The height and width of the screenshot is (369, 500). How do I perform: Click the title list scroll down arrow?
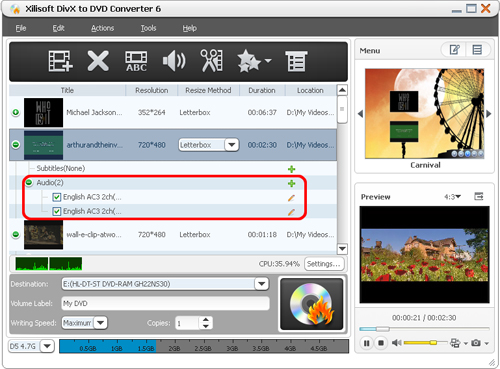(342, 249)
